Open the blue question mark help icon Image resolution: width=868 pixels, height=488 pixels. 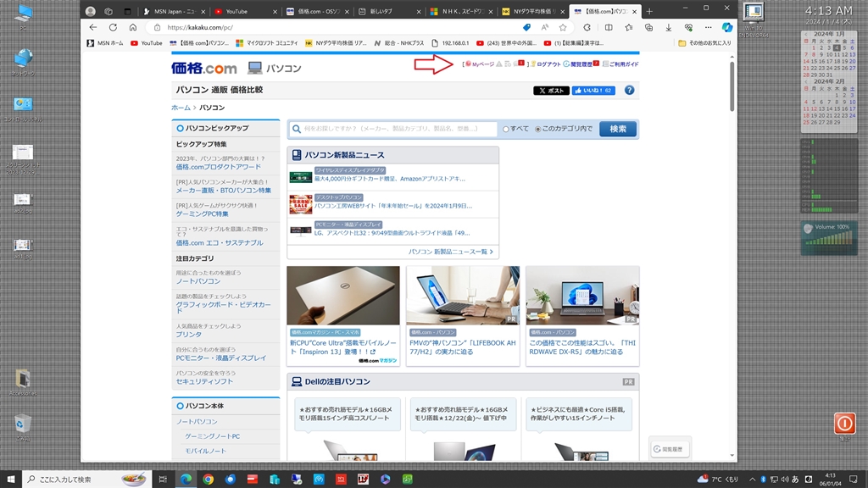click(630, 90)
